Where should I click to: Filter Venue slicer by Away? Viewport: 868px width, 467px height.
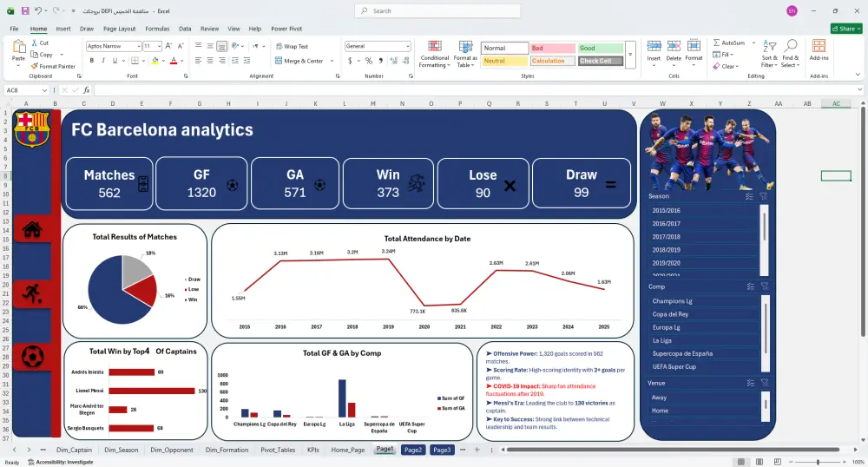[x=704, y=398]
